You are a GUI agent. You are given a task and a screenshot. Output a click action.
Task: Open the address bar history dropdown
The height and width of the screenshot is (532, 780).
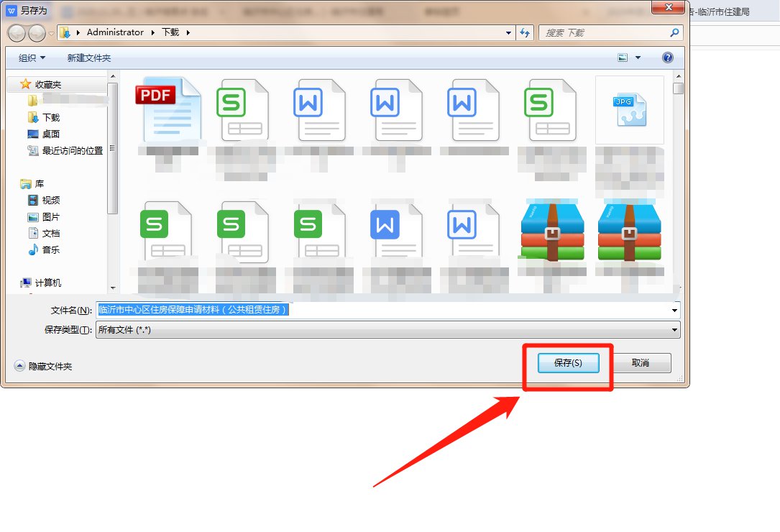click(x=508, y=33)
